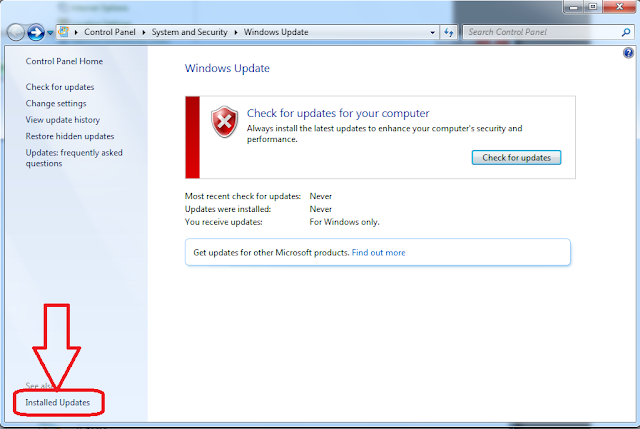Open Change settings in sidebar
640x429 pixels.
click(56, 104)
